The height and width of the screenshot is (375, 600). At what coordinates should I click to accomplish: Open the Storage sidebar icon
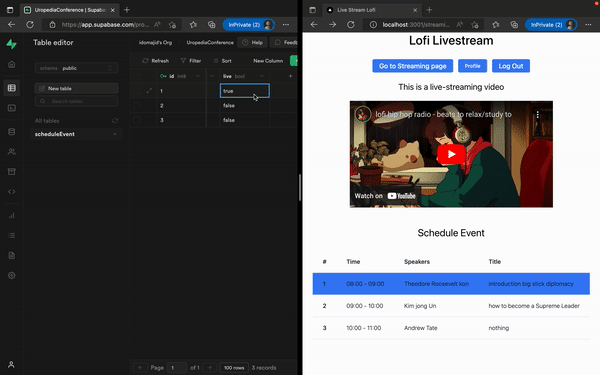click(x=11, y=171)
